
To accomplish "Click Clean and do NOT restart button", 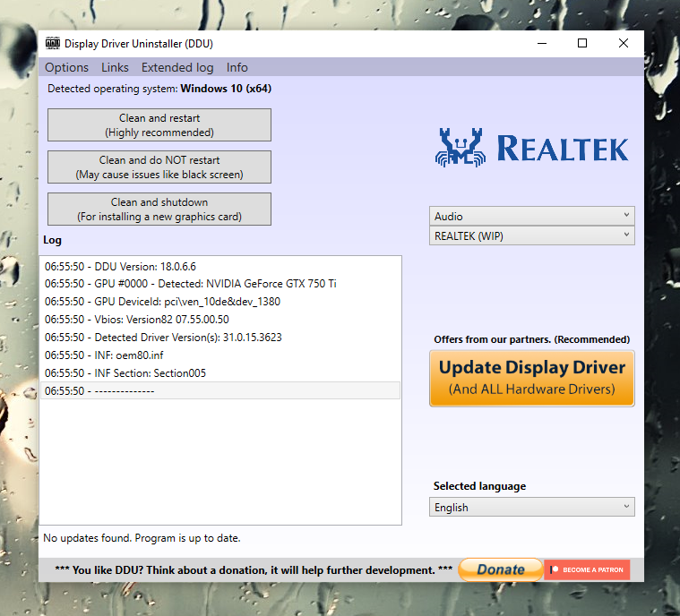I will pos(159,167).
